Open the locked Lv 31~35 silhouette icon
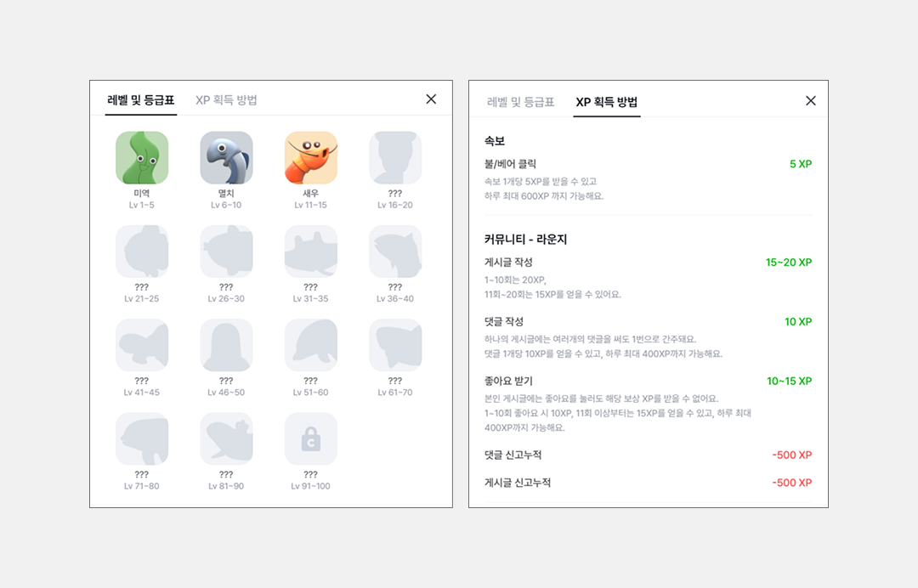This screenshot has width=918, height=588. [311, 252]
